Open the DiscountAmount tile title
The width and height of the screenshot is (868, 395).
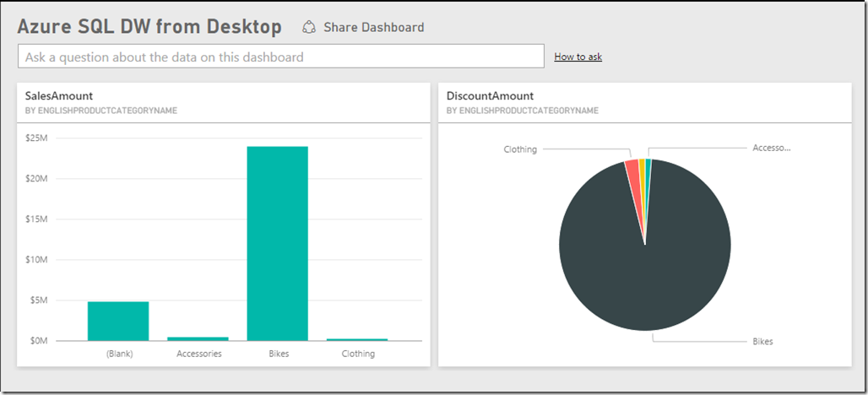pos(490,95)
